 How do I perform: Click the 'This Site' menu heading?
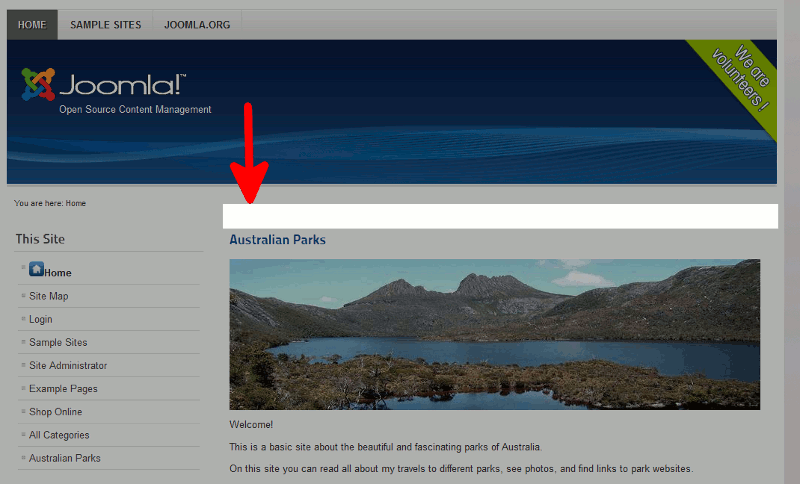pos(40,239)
